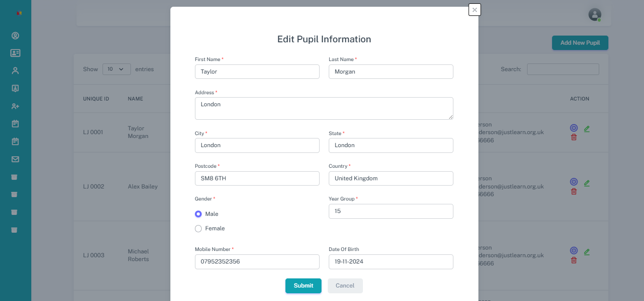The width and height of the screenshot is (644, 301).
Task: Click the add-person icon in the sidebar
Action: click(x=15, y=106)
